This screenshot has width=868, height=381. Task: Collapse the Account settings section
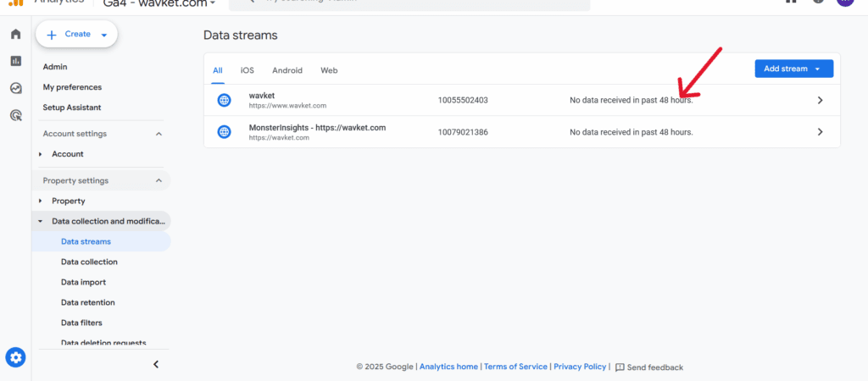point(159,134)
